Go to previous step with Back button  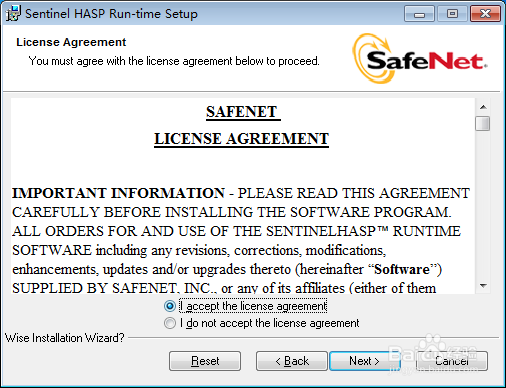292,361
